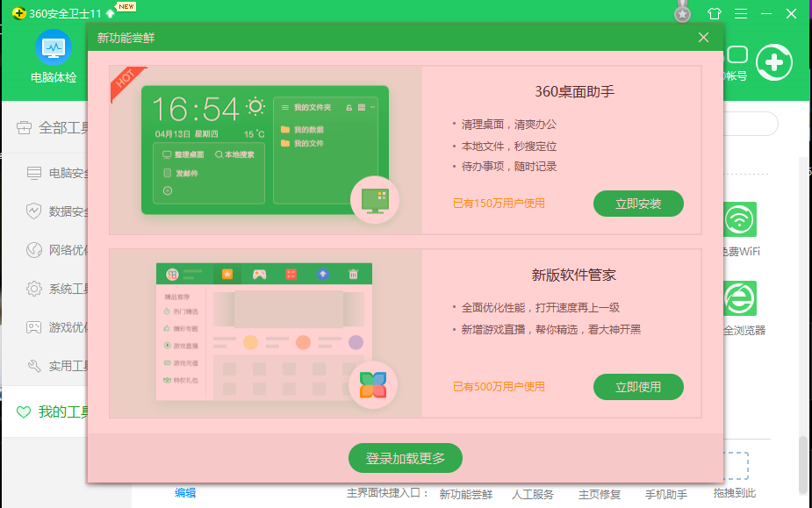
Task: Click the 手机助手 shortcut link
Action: point(666,494)
